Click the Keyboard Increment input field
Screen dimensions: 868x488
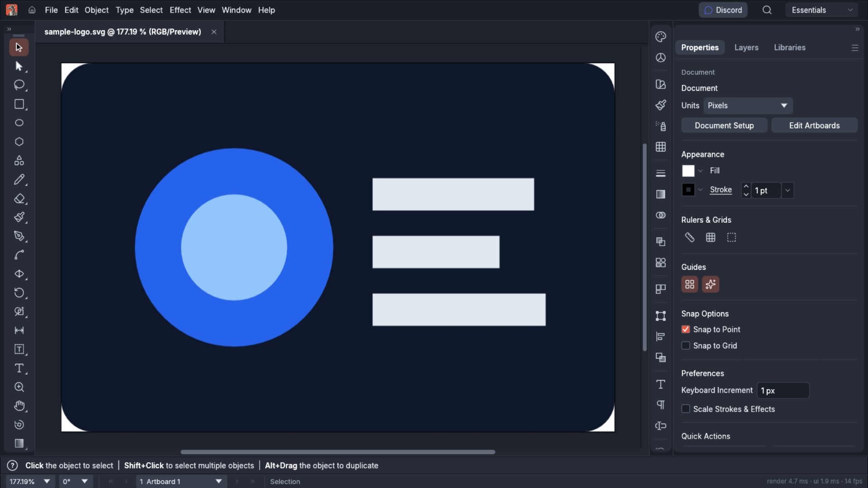(783, 391)
